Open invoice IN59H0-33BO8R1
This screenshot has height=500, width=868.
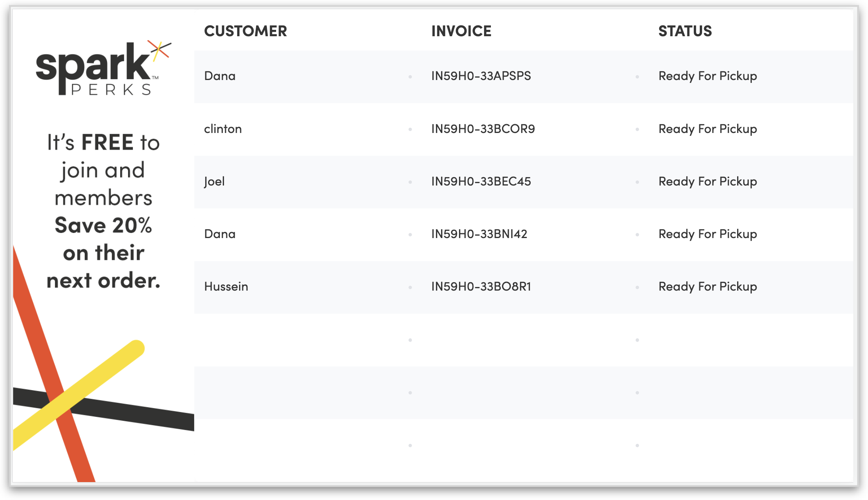[481, 287]
